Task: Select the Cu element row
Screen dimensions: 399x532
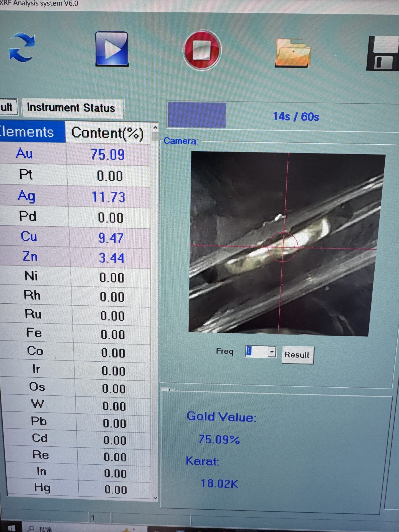Action: point(75,237)
